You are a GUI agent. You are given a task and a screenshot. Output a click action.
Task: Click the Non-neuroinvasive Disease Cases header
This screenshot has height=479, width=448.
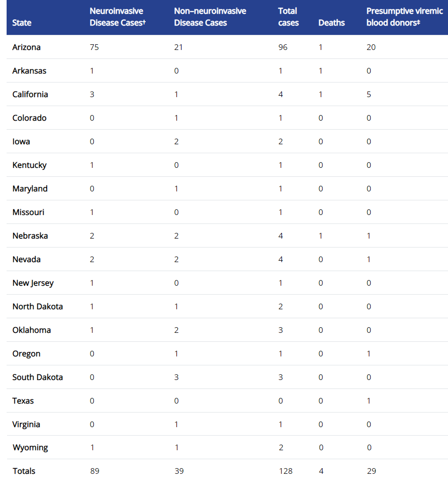point(210,17)
